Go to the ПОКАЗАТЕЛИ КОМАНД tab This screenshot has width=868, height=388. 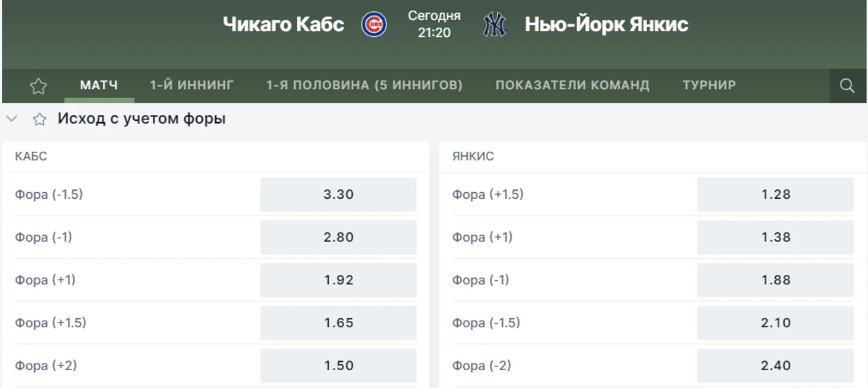pyautogui.click(x=573, y=85)
